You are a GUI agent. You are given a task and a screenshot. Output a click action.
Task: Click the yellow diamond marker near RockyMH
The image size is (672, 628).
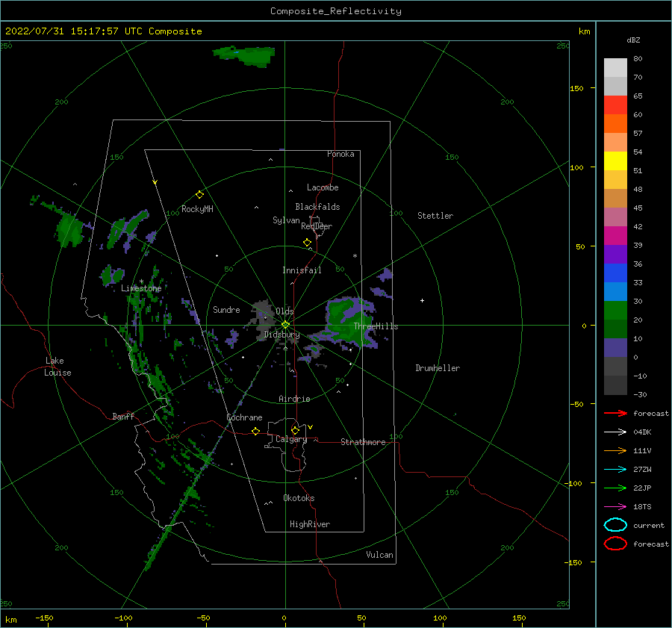199,195
